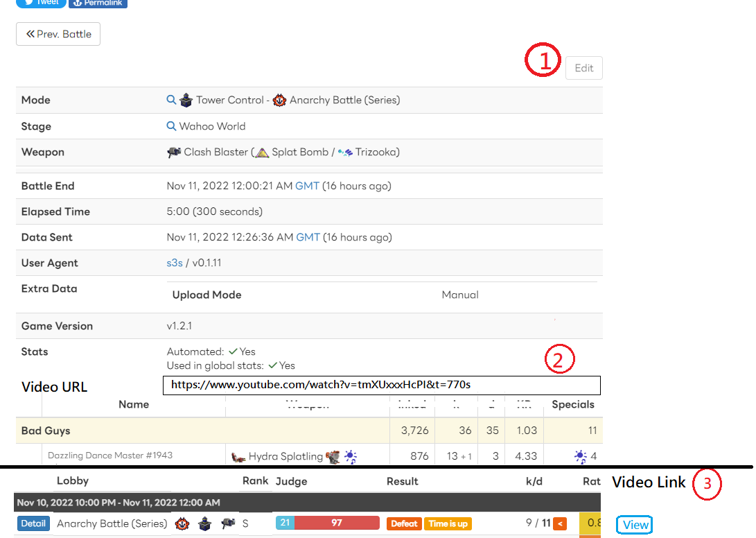Click the special icon in Specials column for Dazzling Dance Master

pyautogui.click(x=579, y=455)
